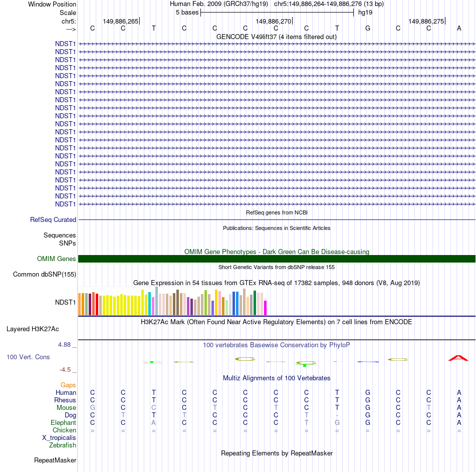The width and height of the screenshot is (476, 472).
Task: Click the H3K27Ac Mark track title
Action: tap(277, 322)
